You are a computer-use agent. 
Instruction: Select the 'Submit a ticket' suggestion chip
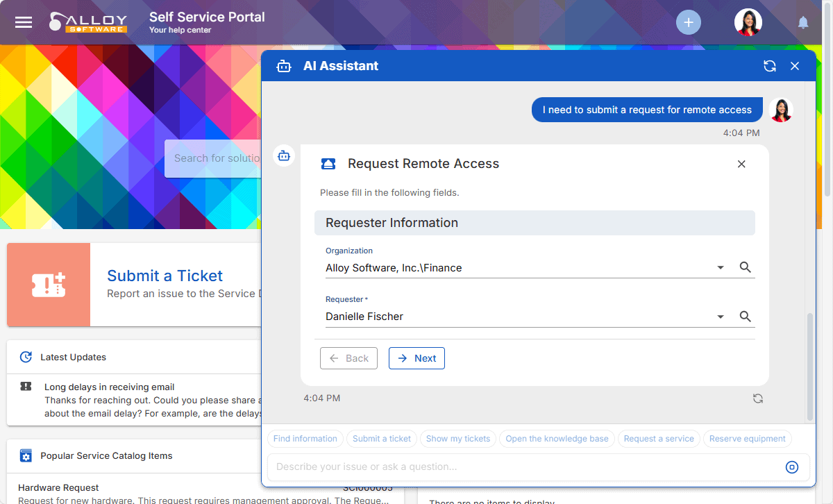[381, 439]
